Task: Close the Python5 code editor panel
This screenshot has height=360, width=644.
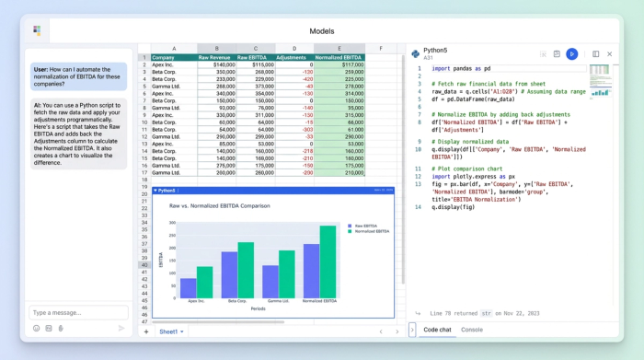Action: click(x=609, y=53)
